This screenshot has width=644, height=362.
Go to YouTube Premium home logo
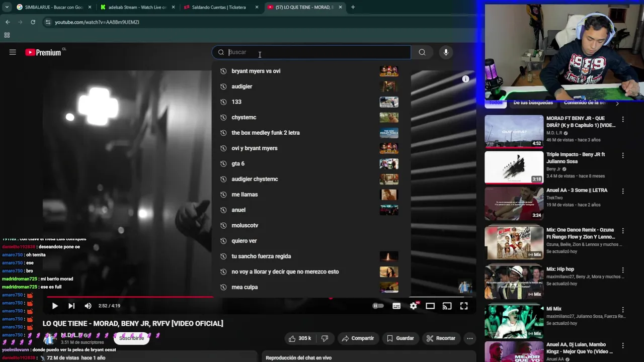pyautogui.click(x=43, y=52)
